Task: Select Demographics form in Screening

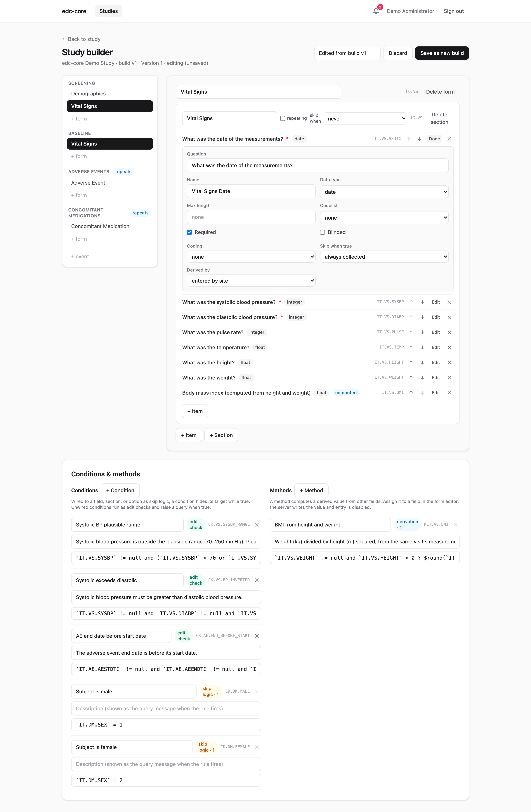Action: (110, 93)
